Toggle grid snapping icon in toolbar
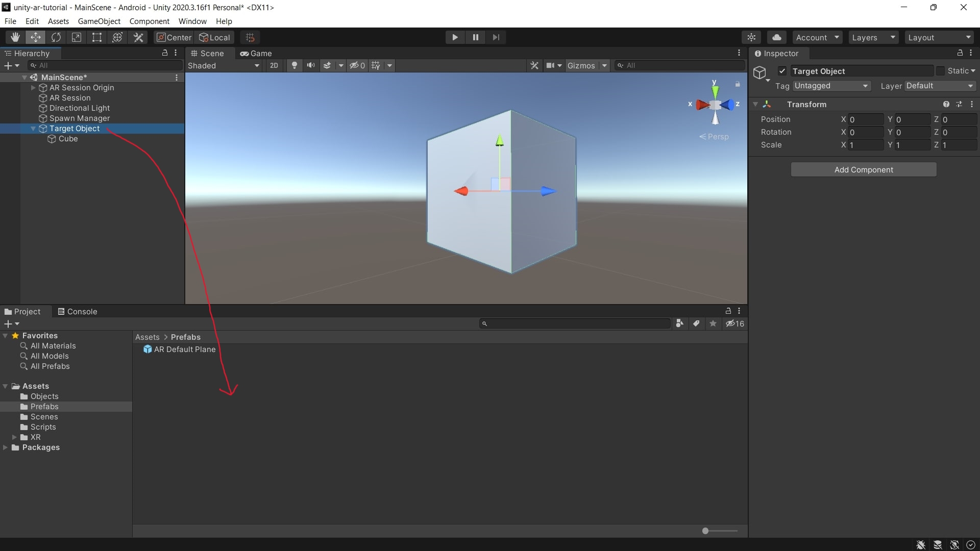This screenshot has height=551, width=980. (250, 37)
